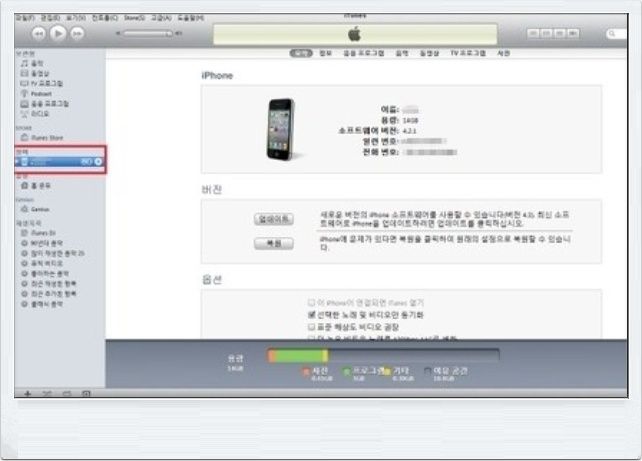Open the 편집(E) menu
This screenshot has width=642, height=461.
pos(50,18)
